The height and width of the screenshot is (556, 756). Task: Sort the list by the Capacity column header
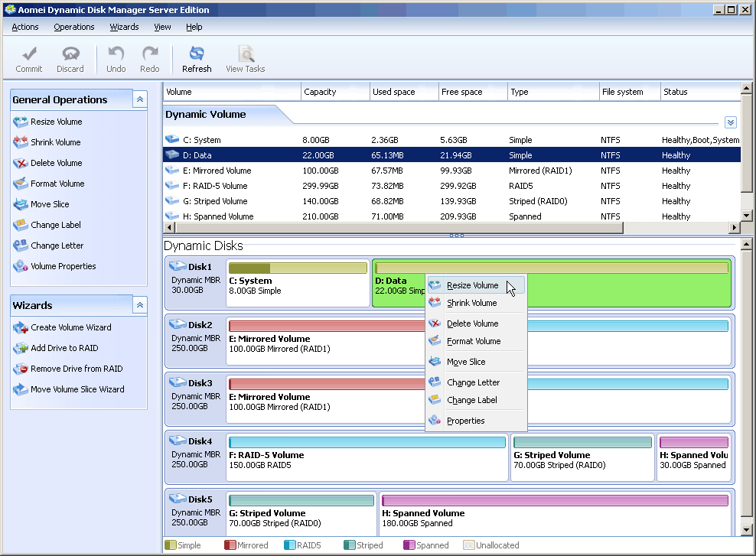point(335,92)
